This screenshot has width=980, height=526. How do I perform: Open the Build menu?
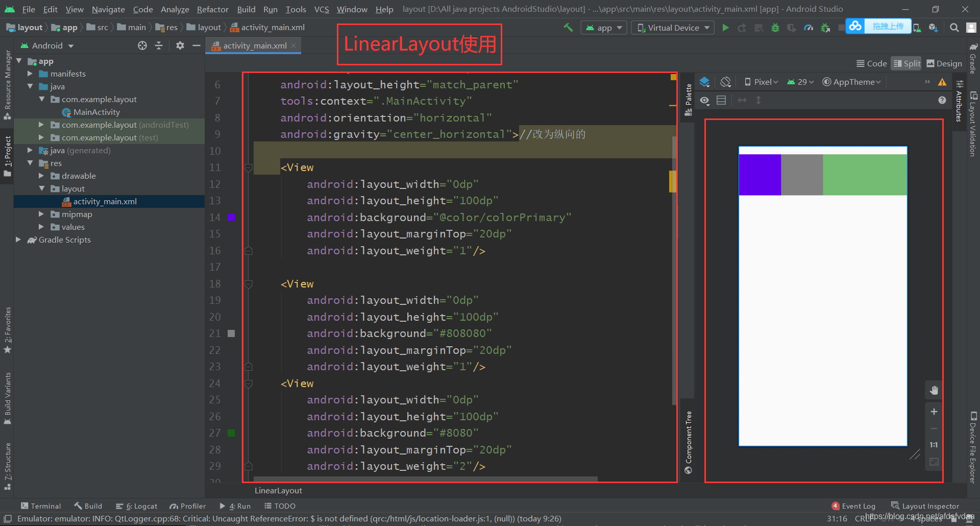click(246, 9)
